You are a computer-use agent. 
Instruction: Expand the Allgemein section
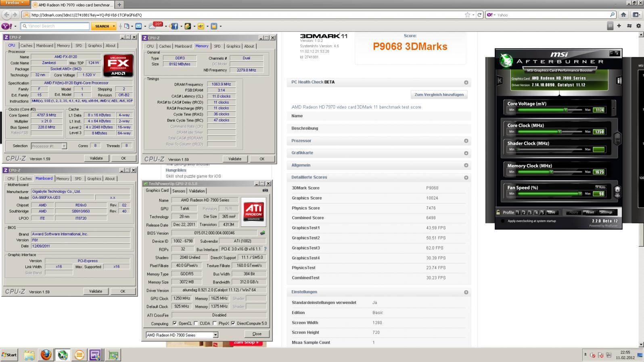pyautogui.click(x=466, y=165)
